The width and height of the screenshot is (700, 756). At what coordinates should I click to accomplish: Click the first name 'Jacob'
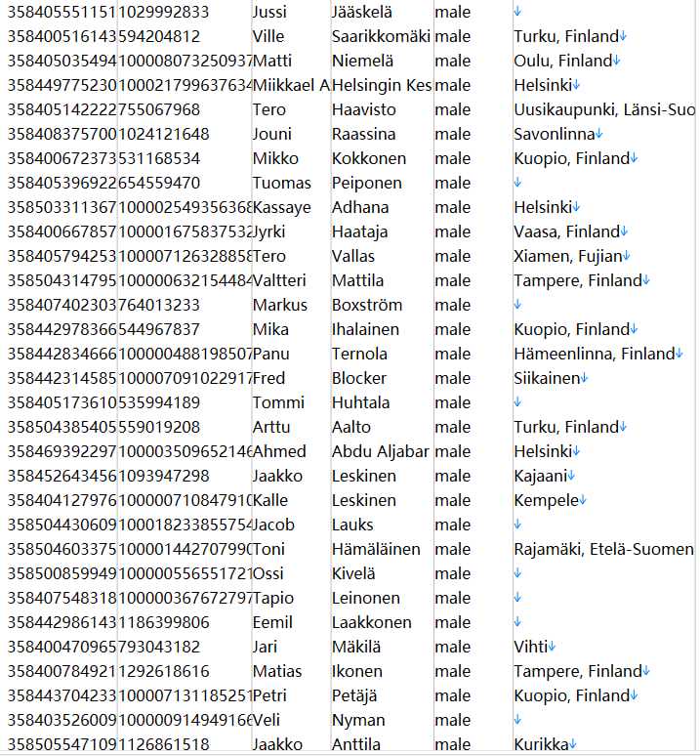click(273, 525)
